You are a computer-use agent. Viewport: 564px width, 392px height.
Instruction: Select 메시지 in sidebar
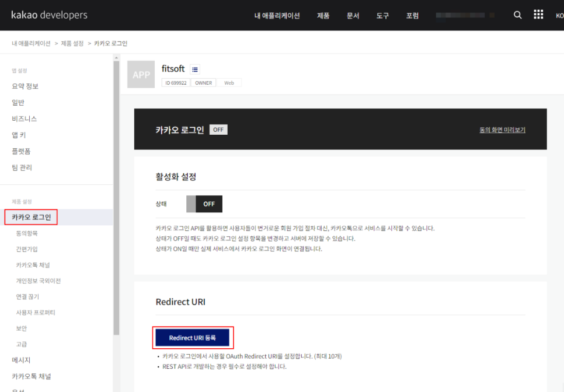coord(21,360)
